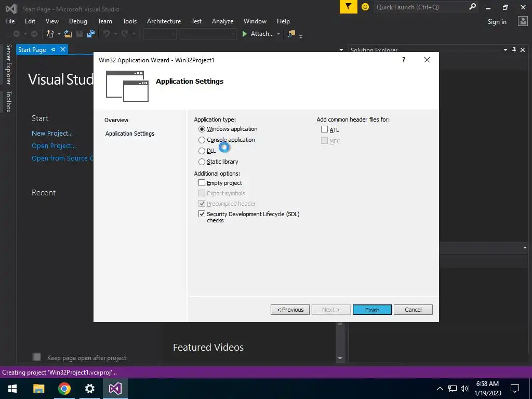The width and height of the screenshot is (532, 399).
Task: Open Settings gear from the taskbar
Action: point(89,389)
